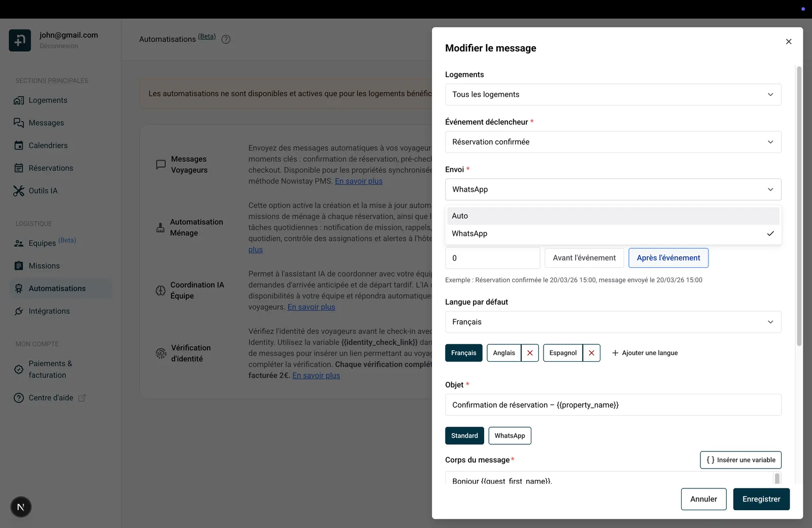Open the Langue par défaut dropdown
The image size is (812, 528).
pos(613,322)
